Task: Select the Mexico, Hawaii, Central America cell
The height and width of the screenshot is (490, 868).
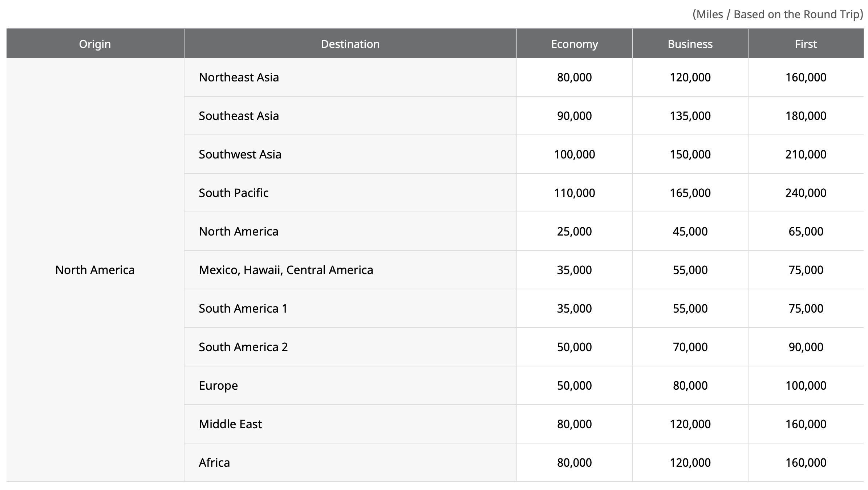Action: coord(285,270)
